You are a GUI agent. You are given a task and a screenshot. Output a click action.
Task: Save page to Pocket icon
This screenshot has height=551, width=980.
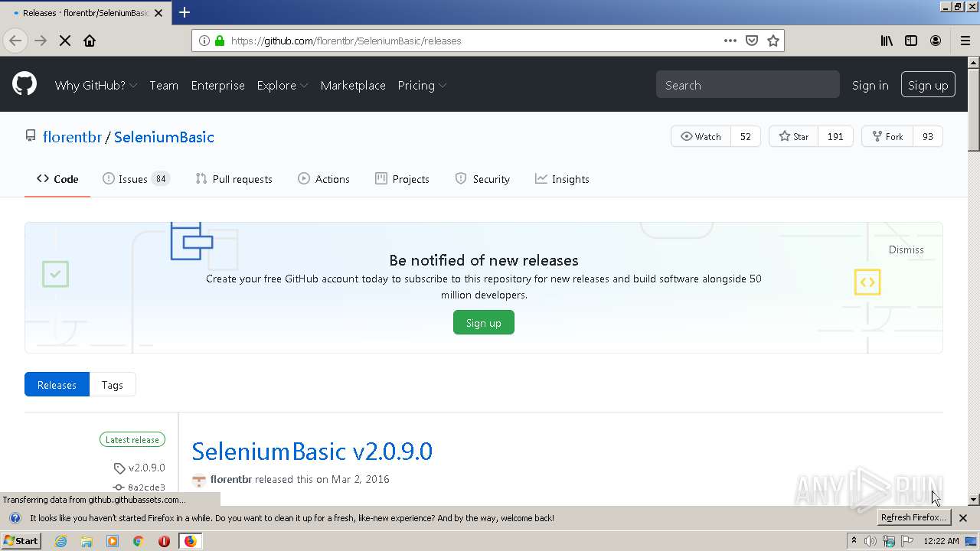(x=752, y=41)
